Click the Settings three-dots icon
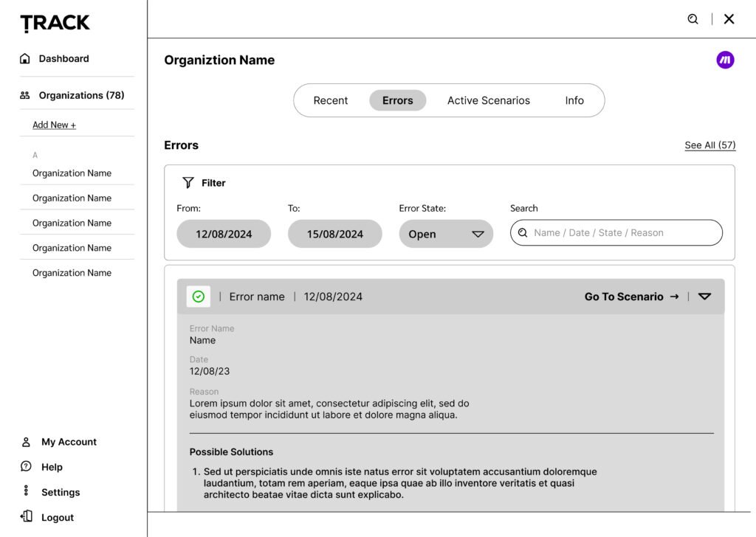This screenshot has width=756, height=537. (26, 491)
